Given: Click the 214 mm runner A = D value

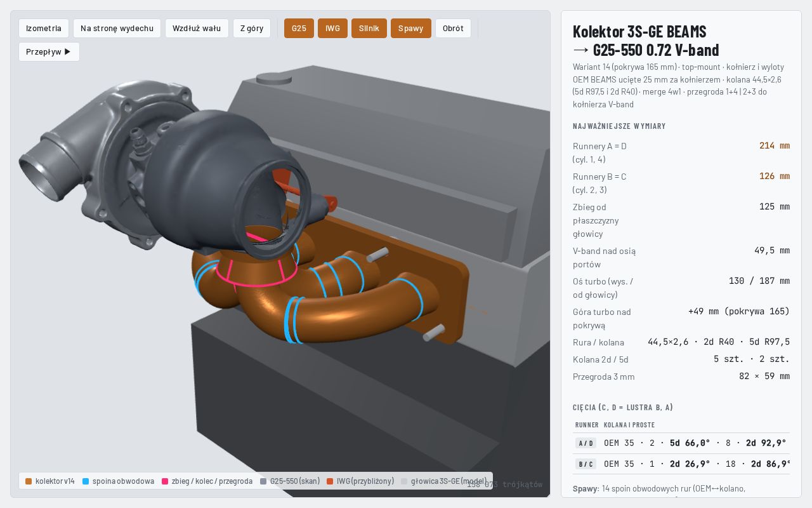Looking at the screenshot, I should [x=775, y=145].
